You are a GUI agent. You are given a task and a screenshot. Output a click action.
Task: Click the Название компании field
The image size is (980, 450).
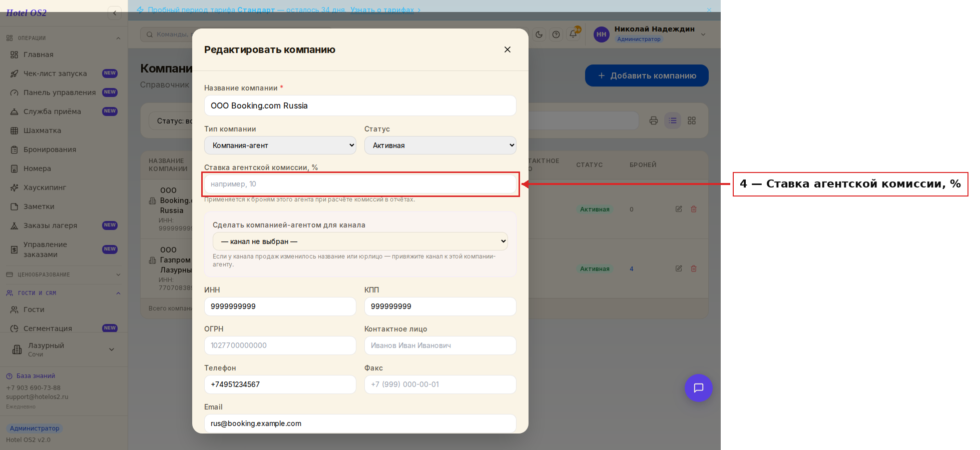click(360, 105)
